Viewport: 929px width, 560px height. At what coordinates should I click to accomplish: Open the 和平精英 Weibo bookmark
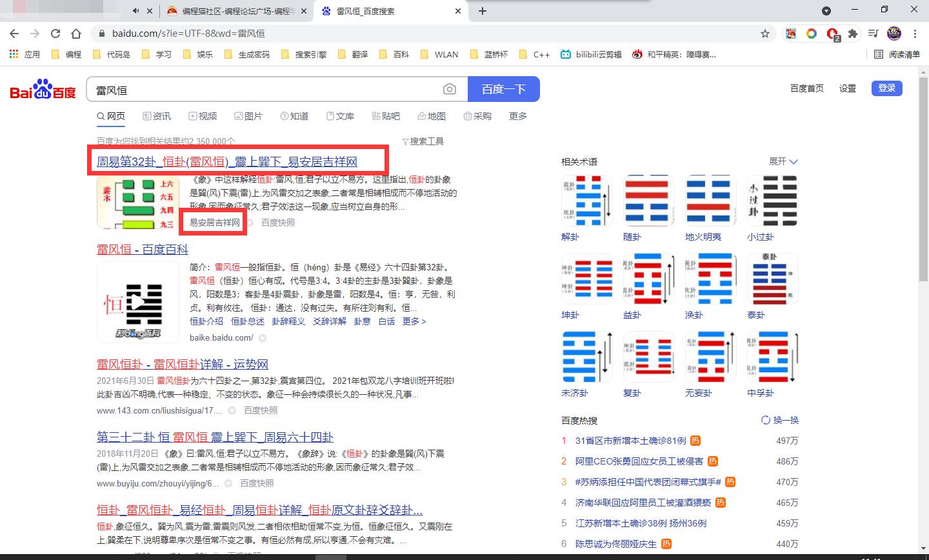point(674,54)
